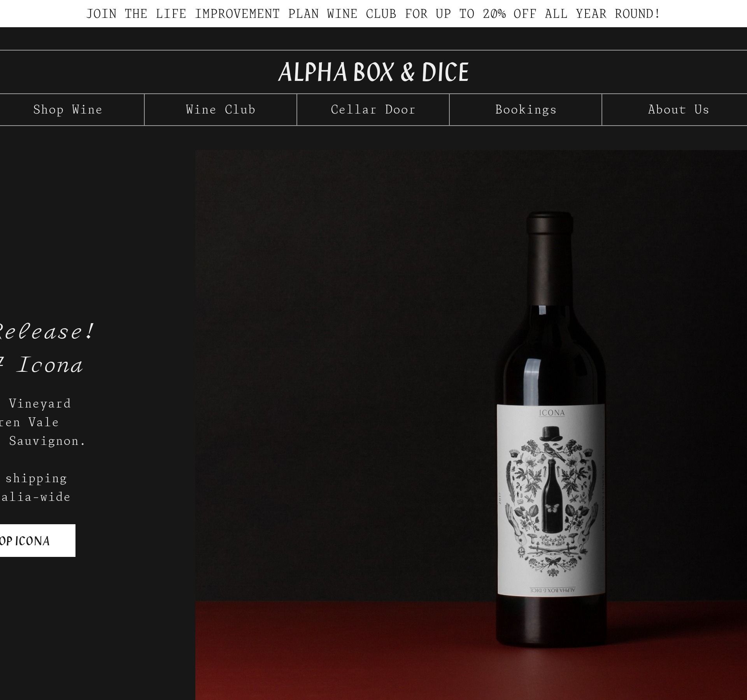
Task: Click the Icona wine bottle photo
Action: tap(471, 425)
